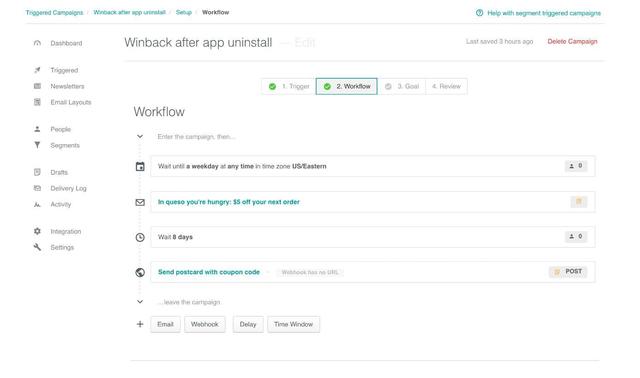This screenshot has width=640, height=378.
Task: Go to the 3. Goal step
Action: tap(402, 86)
